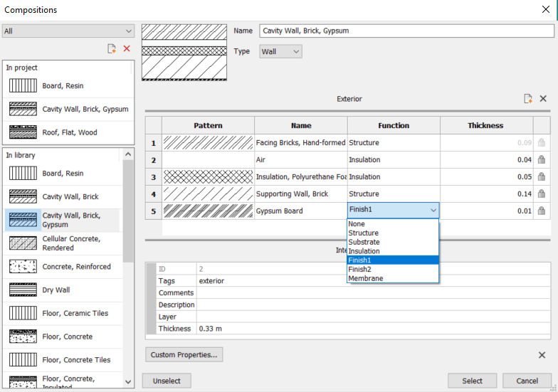This screenshot has height=392, width=558.
Task: Toggle thickness lock for Supporting Wall row
Action: (x=541, y=194)
